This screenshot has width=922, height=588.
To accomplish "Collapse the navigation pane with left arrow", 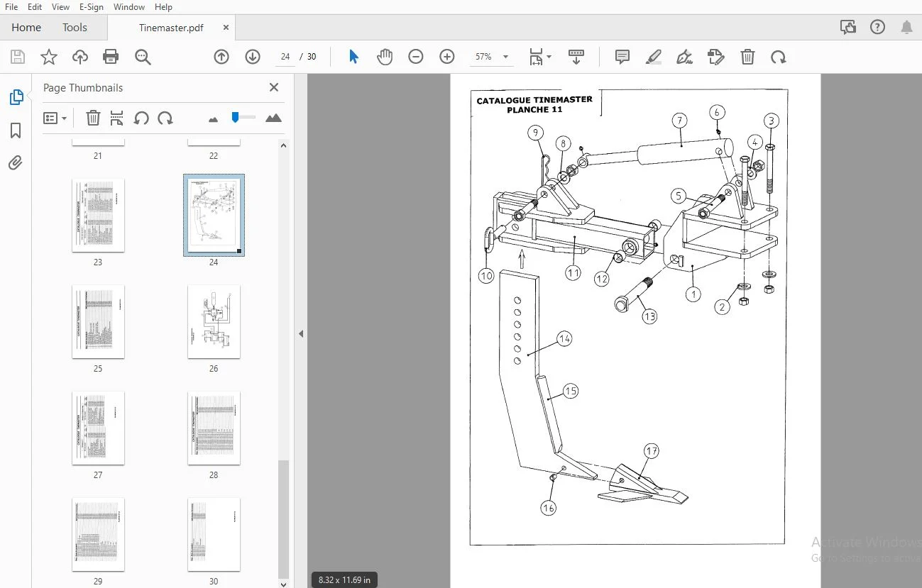I will 300,333.
